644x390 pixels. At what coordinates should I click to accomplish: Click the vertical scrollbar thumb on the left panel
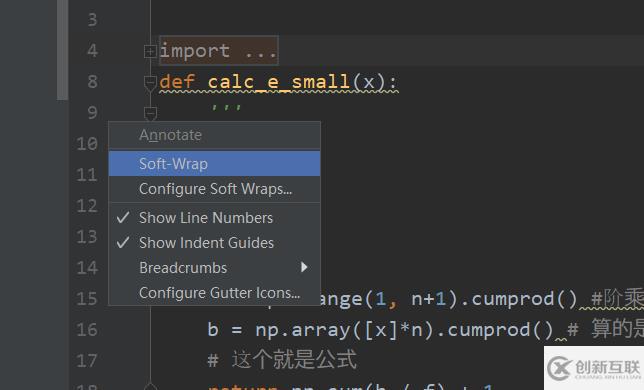(62, 49)
